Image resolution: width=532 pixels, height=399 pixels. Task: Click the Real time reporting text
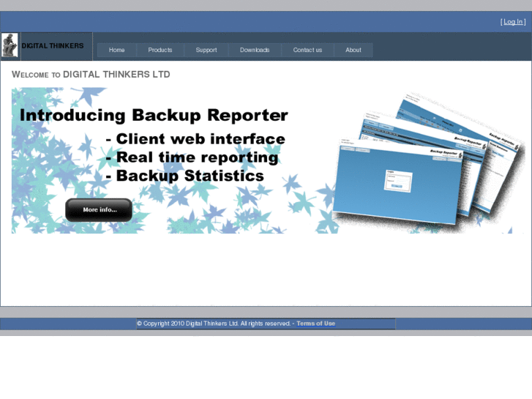click(192, 157)
